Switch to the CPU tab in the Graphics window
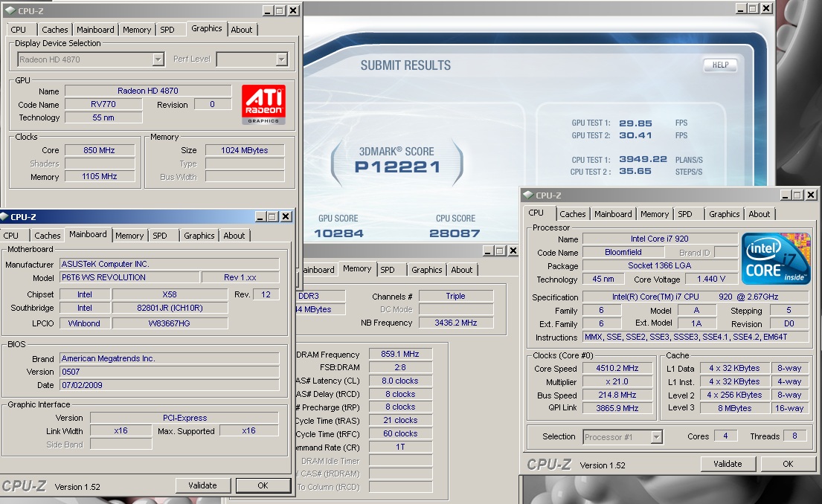This screenshot has height=504, width=822. (19, 30)
